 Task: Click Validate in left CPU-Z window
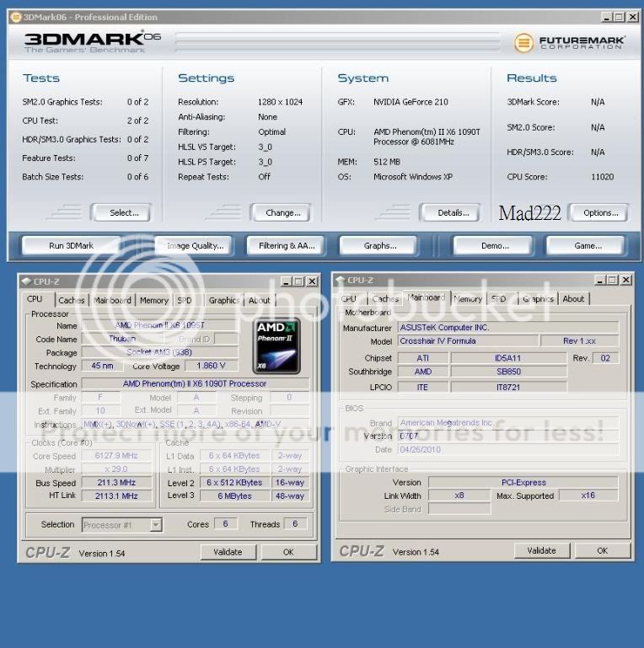228,552
